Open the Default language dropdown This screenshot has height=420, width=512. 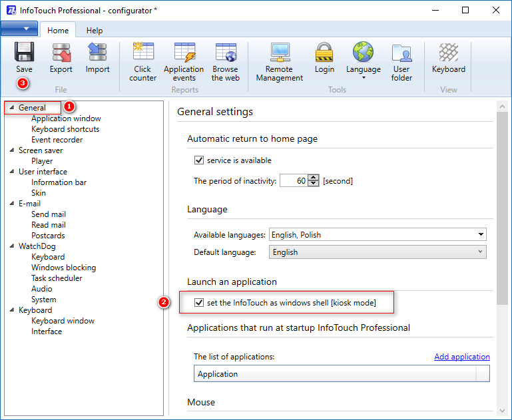click(378, 252)
